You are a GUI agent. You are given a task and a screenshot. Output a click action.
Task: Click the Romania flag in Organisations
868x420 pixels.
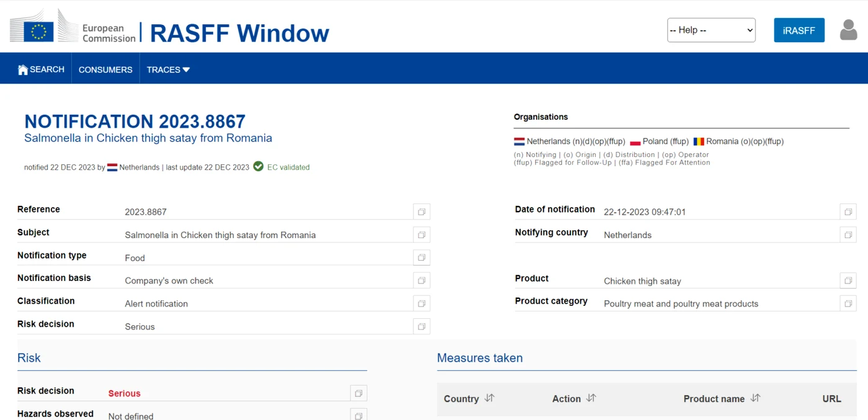tap(699, 141)
